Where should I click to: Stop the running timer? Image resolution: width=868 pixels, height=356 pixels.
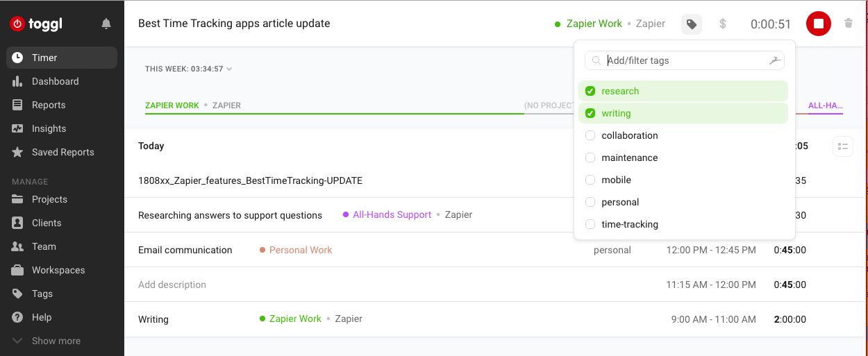(x=818, y=24)
